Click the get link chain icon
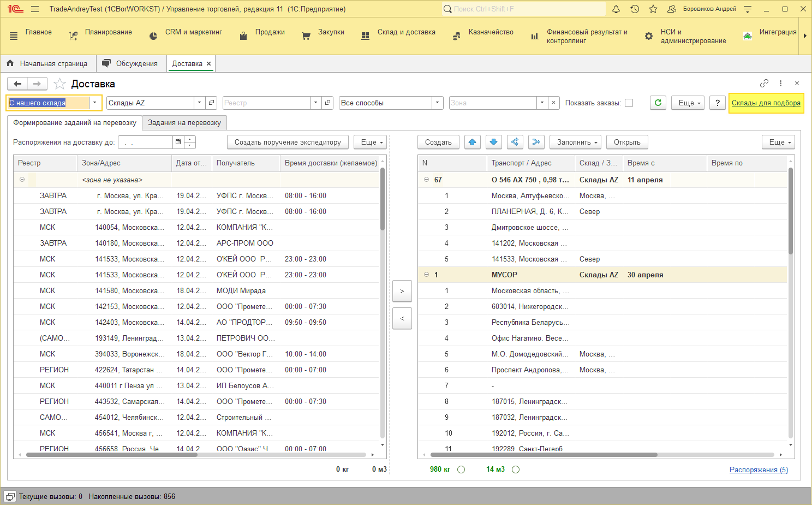Screen dimensions: 812x505 [764, 84]
